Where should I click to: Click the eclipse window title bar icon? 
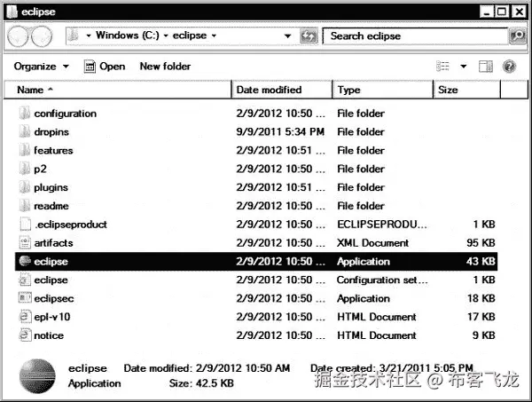(x=12, y=12)
